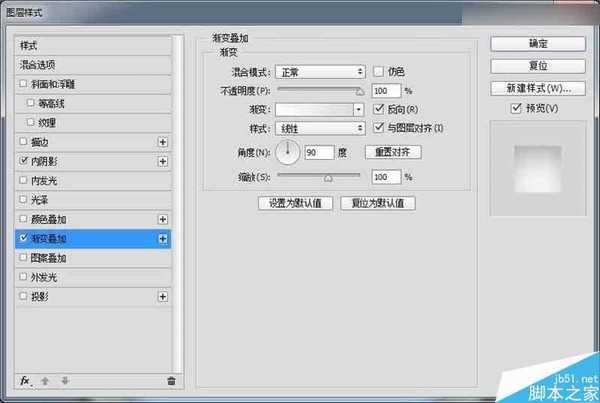Uncheck the 预览 preview checkbox

(x=516, y=108)
